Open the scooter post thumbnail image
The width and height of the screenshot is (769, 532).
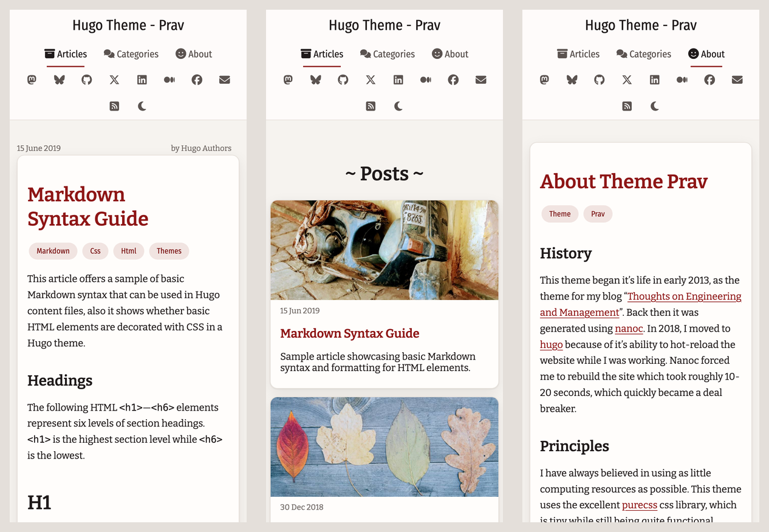pyautogui.click(x=384, y=250)
